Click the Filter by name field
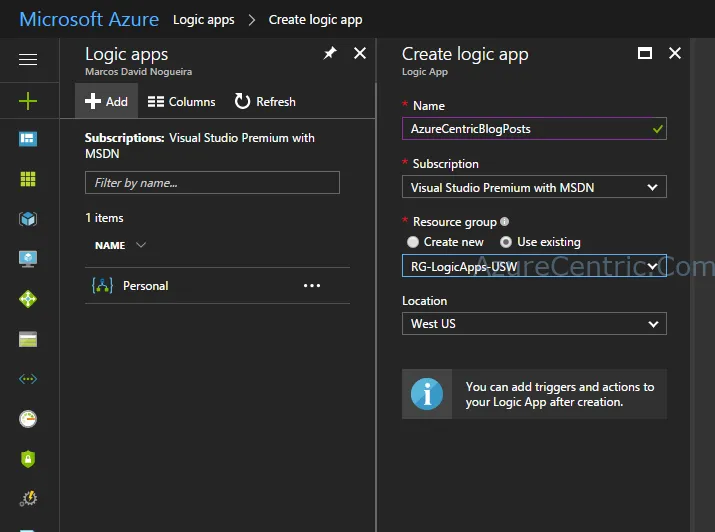 pos(212,183)
